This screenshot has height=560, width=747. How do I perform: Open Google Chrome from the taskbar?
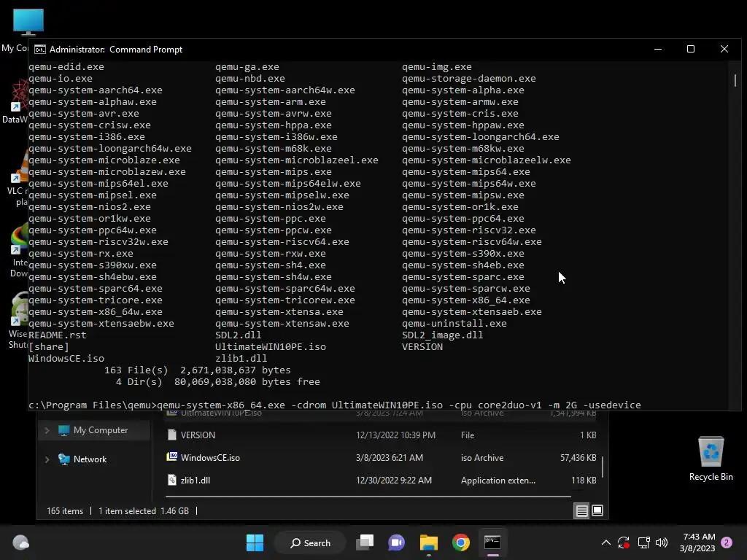[x=461, y=542]
